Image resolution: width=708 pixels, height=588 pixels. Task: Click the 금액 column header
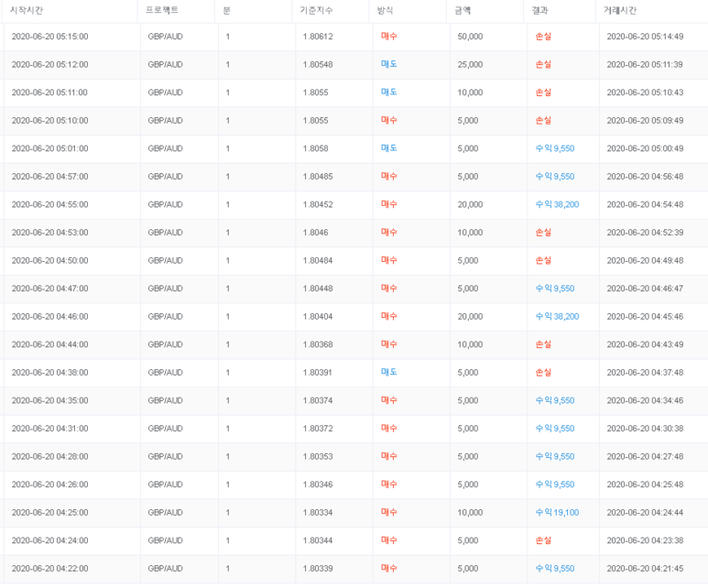pyautogui.click(x=463, y=10)
